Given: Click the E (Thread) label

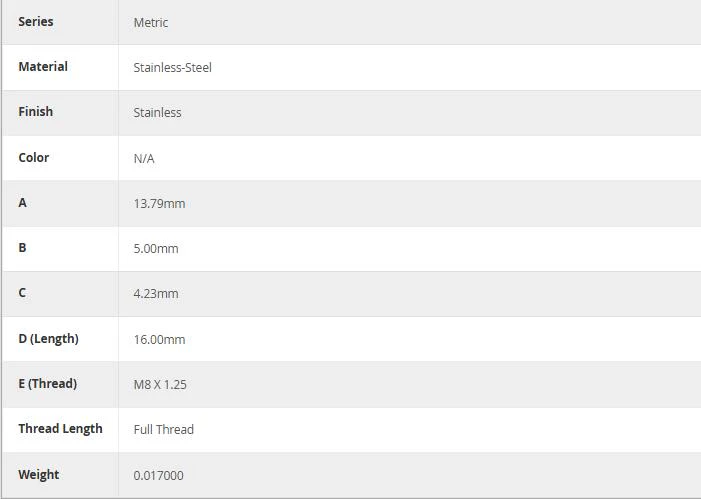Looking at the screenshot, I should [x=47, y=384].
